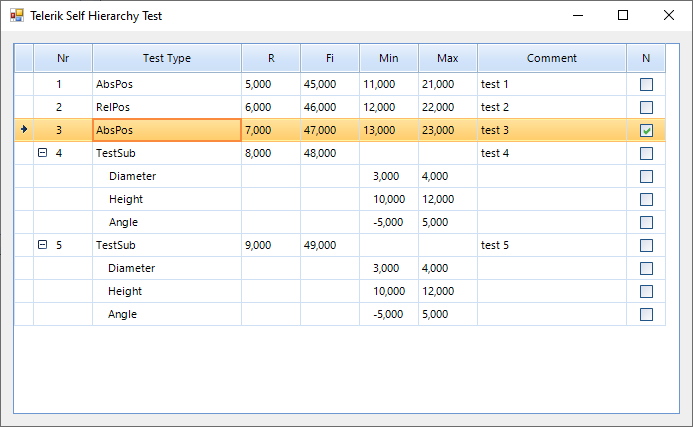
Task: Check the N checkbox for test 1
Action: (x=646, y=85)
